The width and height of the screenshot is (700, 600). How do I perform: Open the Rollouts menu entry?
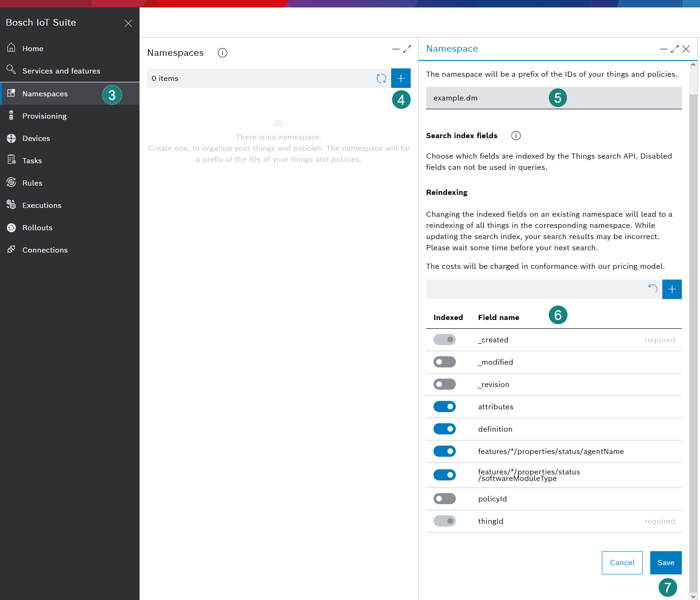[x=70, y=227]
